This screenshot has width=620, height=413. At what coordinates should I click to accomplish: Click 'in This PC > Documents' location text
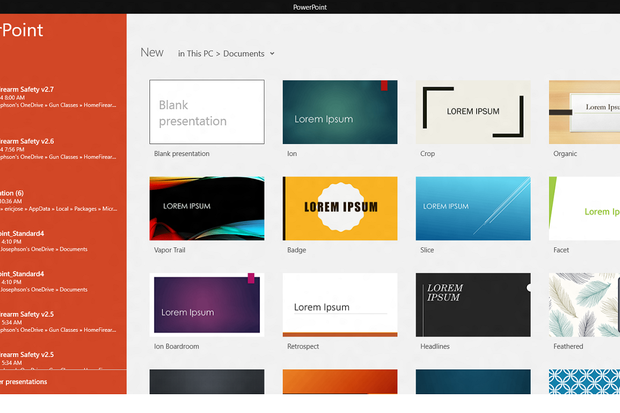[x=221, y=53]
